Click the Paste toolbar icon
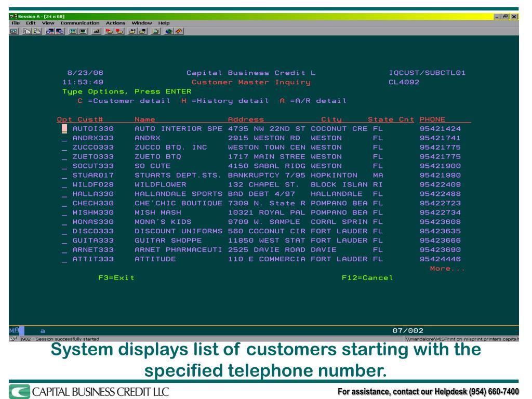 (37, 31)
